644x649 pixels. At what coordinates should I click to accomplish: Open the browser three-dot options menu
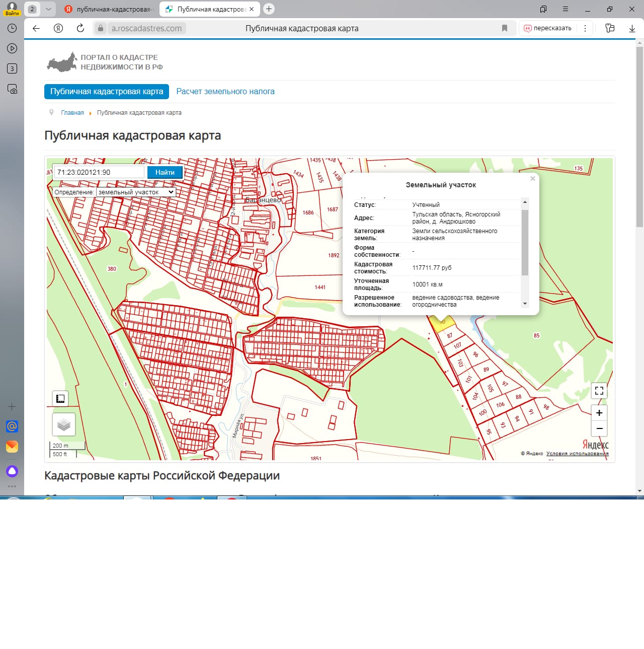[585, 28]
